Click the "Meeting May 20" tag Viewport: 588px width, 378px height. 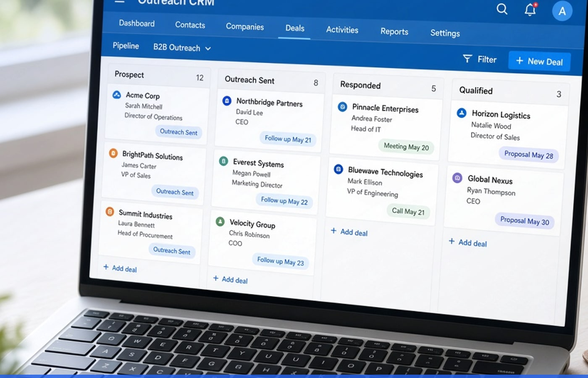406,147
